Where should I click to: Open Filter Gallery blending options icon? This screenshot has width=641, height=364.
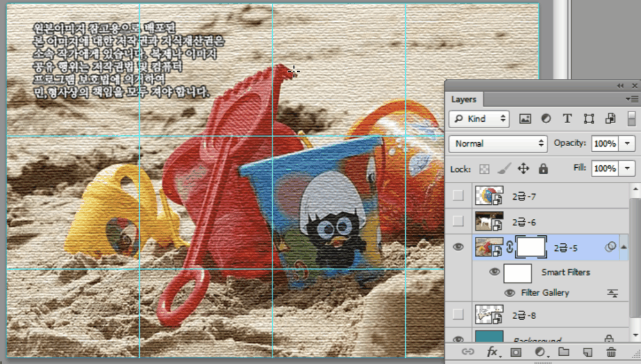pos(612,293)
